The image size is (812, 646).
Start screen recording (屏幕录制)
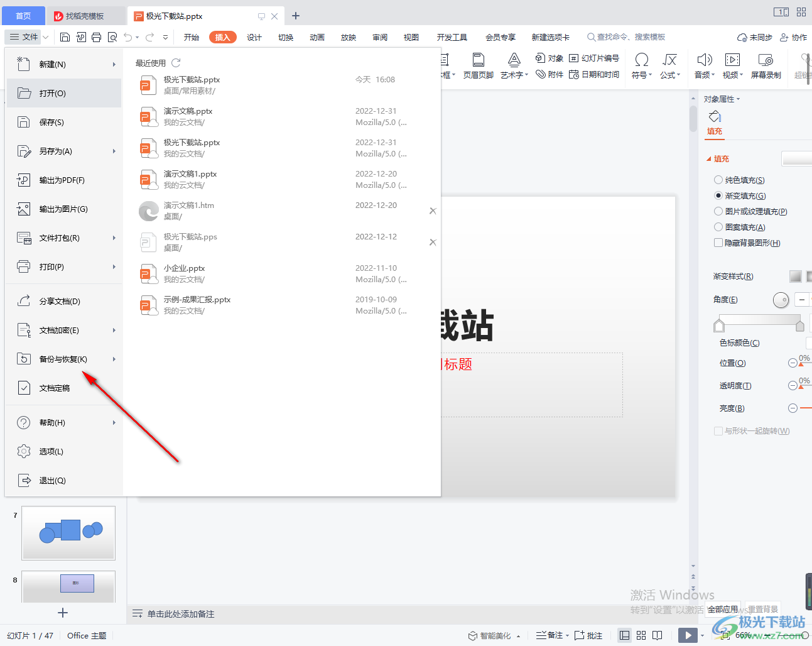[766, 66]
